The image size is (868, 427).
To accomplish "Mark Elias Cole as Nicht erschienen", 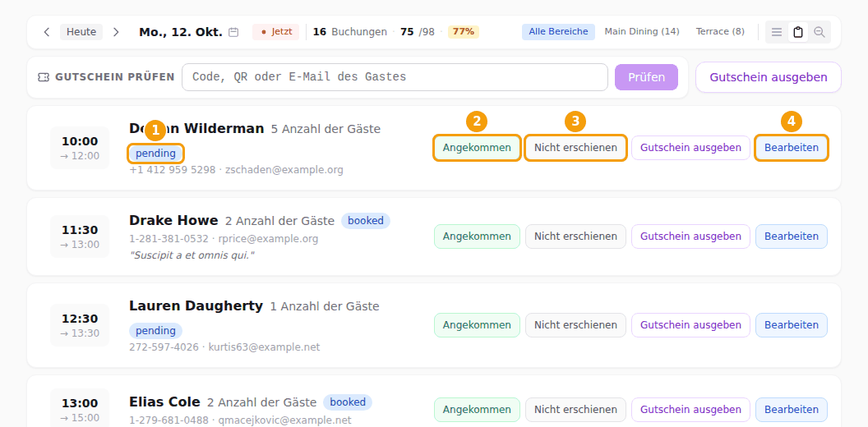I will pyautogui.click(x=575, y=410).
